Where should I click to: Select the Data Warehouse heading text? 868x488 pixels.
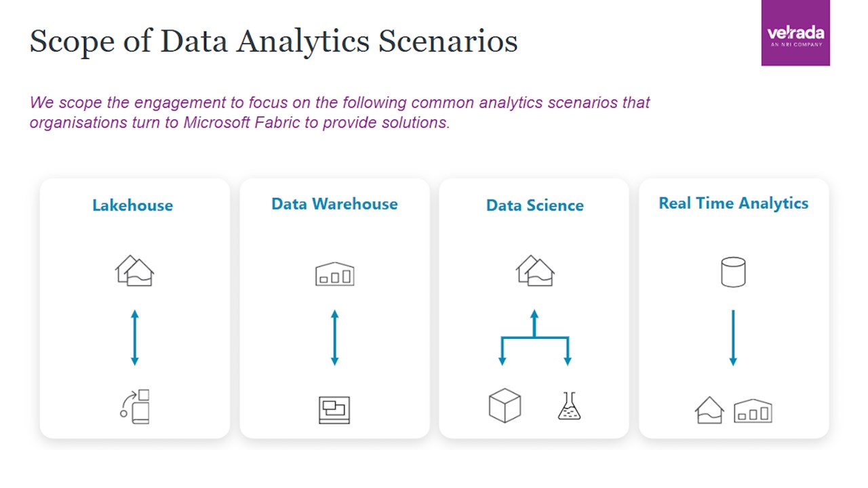point(334,204)
